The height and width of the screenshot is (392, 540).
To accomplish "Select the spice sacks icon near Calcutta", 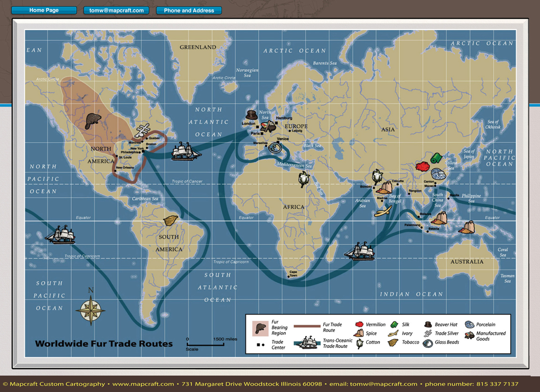I will click(x=385, y=188).
